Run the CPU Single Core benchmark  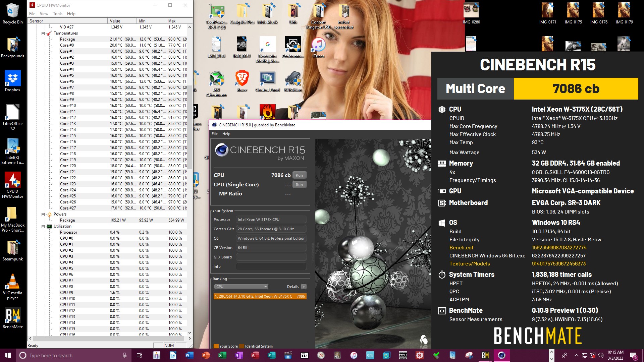click(x=299, y=185)
